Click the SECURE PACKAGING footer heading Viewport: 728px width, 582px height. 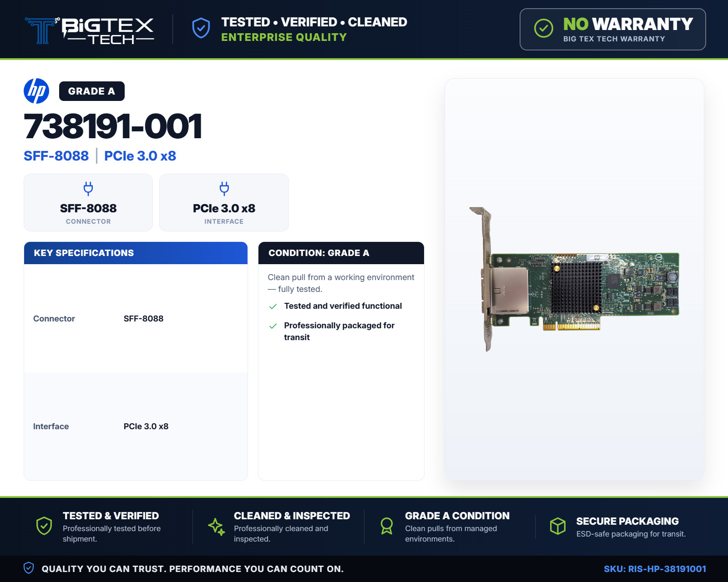[627, 521]
